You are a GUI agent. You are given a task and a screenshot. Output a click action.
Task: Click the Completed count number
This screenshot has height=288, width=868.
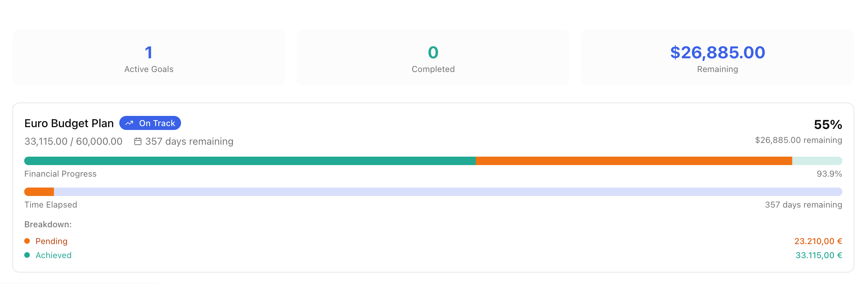(433, 52)
